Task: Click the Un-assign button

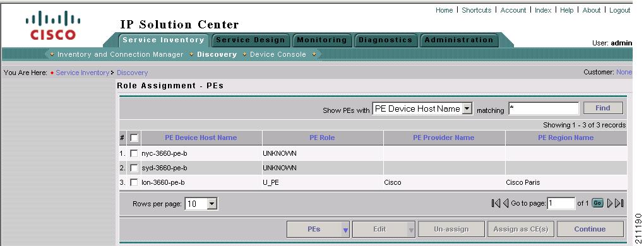Action: click(451, 229)
